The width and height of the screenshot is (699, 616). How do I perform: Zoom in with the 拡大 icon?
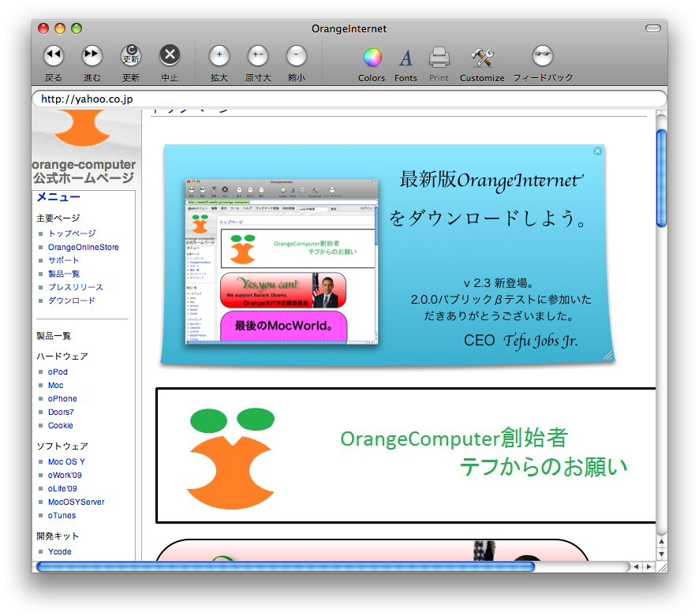[x=219, y=55]
